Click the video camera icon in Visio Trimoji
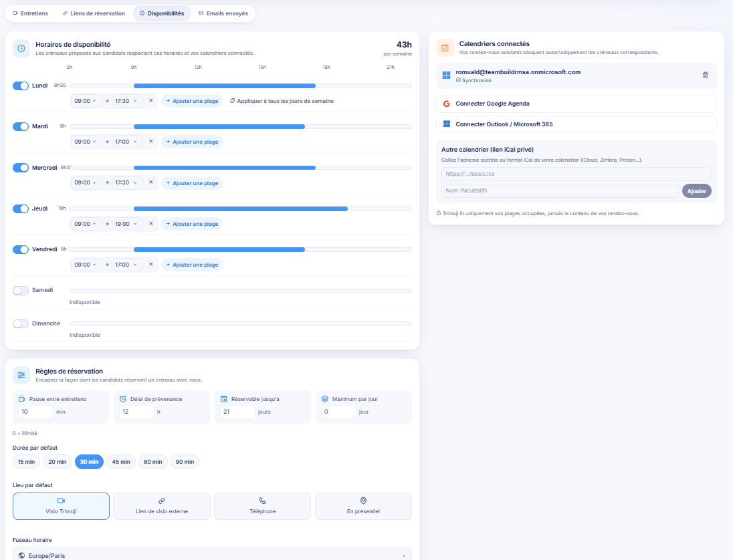 (x=61, y=501)
